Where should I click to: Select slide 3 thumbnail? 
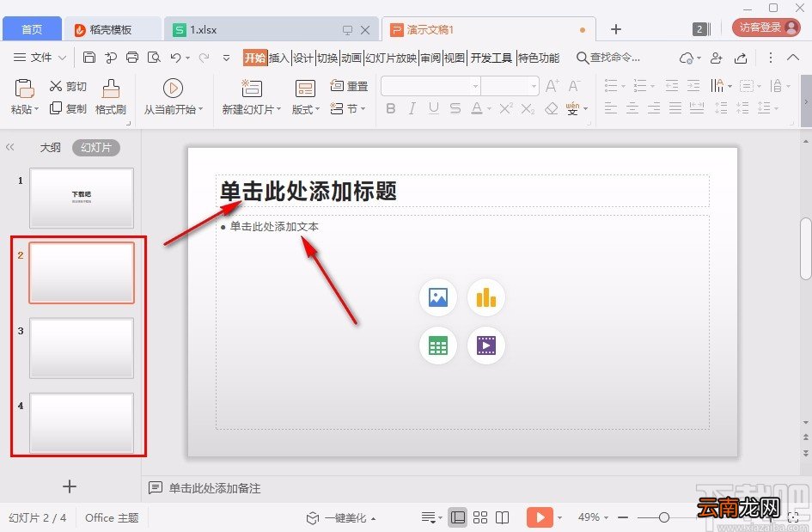(82, 348)
